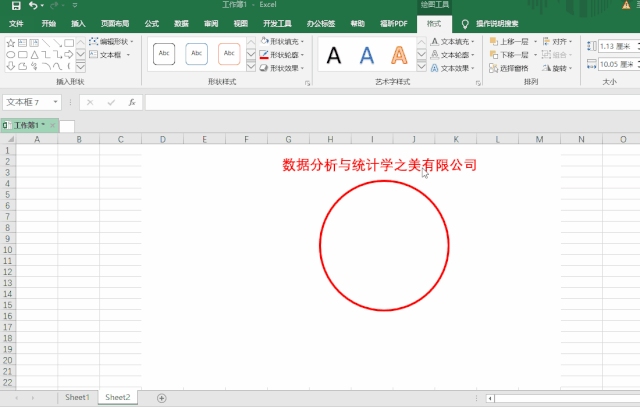The image size is (640, 407).
Task: Select the elbow connector shape
Action: tap(46, 54)
